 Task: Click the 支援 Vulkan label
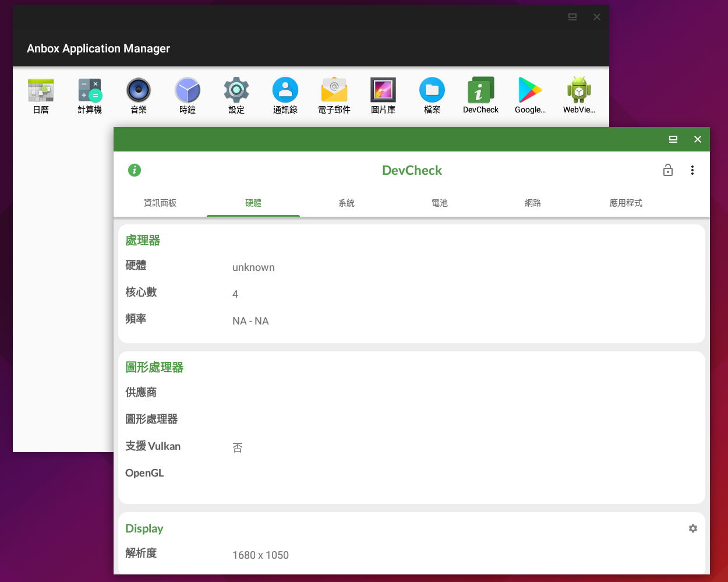153,446
